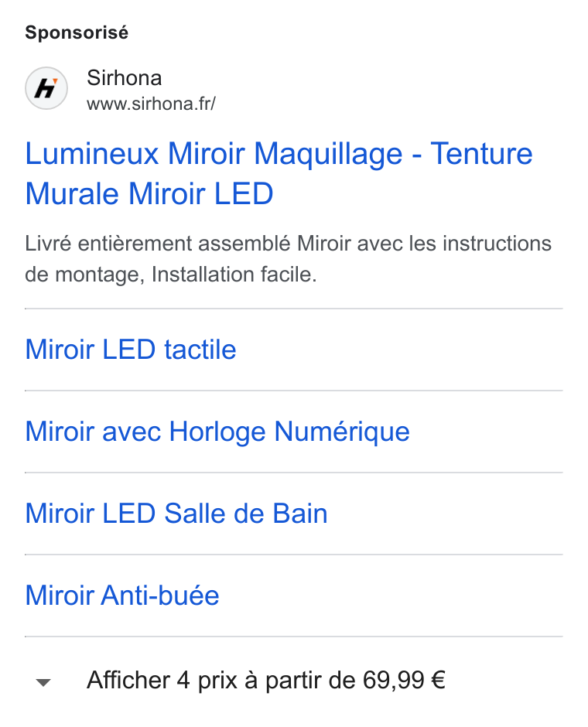The height and width of the screenshot is (727, 588).
Task: Click the 'Livré entièrement assemblé' description line
Action: (x=288, y=244)
